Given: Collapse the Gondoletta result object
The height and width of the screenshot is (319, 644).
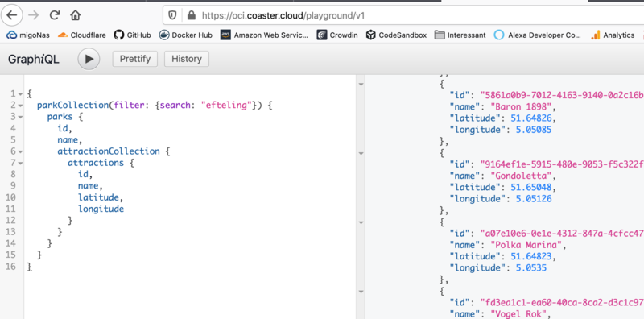Looking at the screenshot, I should click(361, 153).
